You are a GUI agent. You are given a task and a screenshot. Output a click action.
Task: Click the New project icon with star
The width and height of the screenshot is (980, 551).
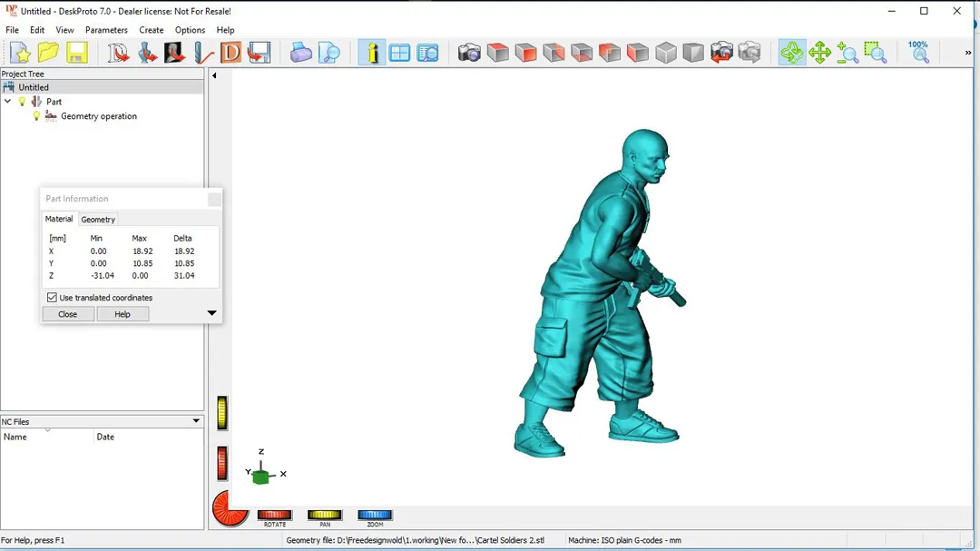tap(20, 53)
